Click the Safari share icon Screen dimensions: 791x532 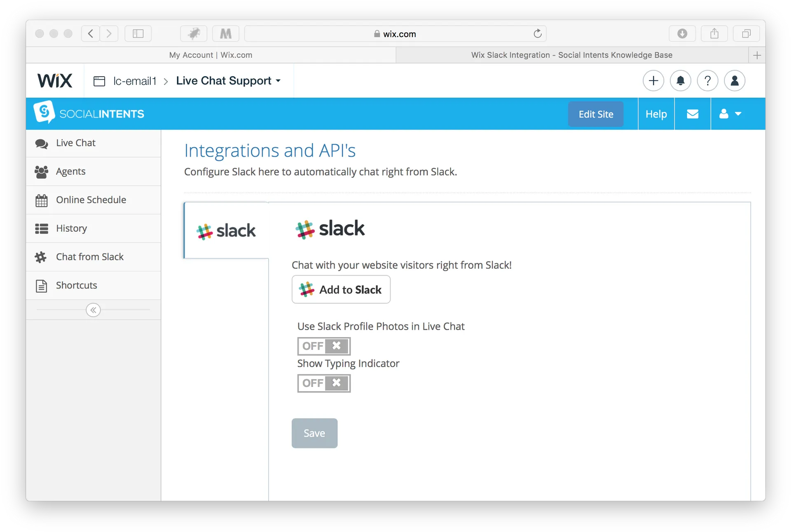714,34
